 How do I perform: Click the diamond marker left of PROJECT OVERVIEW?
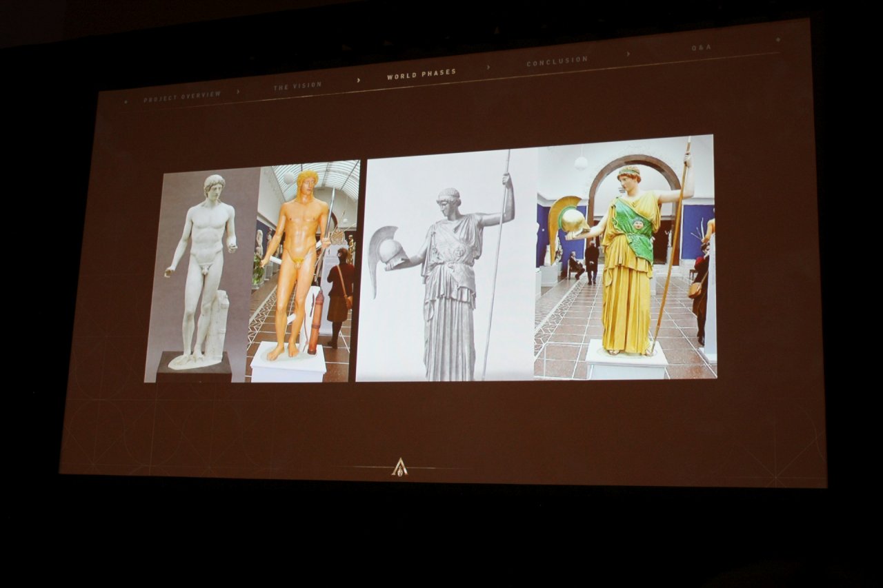coord(126,102)
